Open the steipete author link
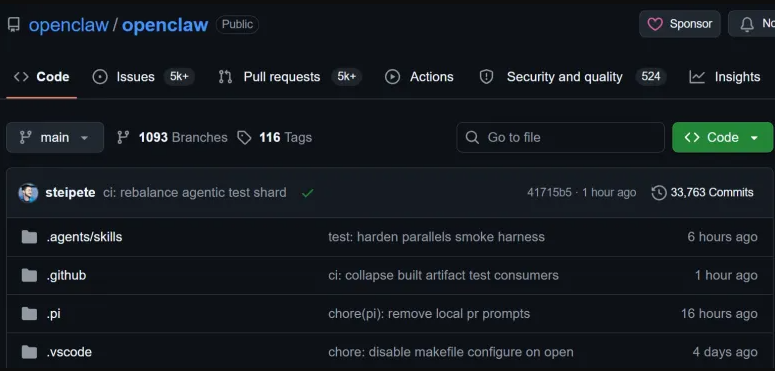Image resolution: width=775 pixels, height=371 pixels. point(70,193)
